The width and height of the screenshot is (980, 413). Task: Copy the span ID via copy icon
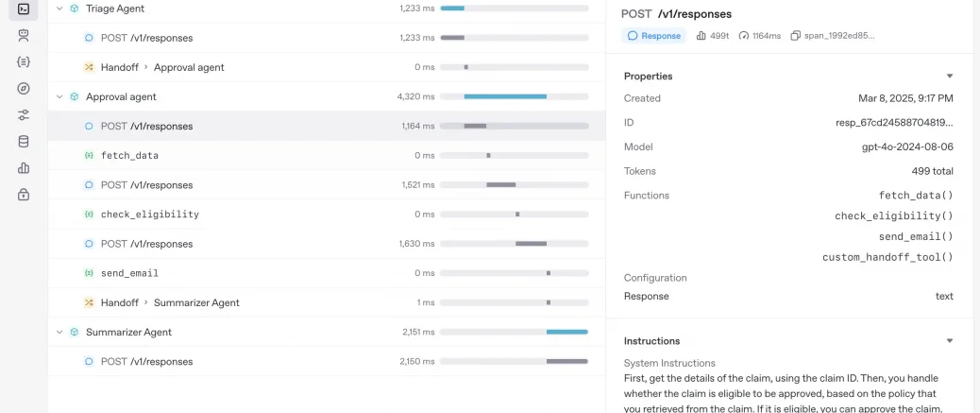click(796, 36)
